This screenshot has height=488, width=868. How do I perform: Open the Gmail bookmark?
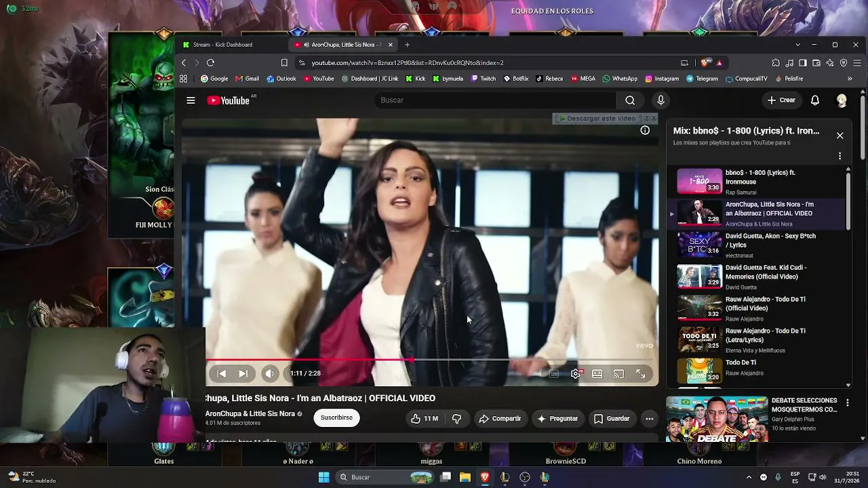click(x=247, y=79)
